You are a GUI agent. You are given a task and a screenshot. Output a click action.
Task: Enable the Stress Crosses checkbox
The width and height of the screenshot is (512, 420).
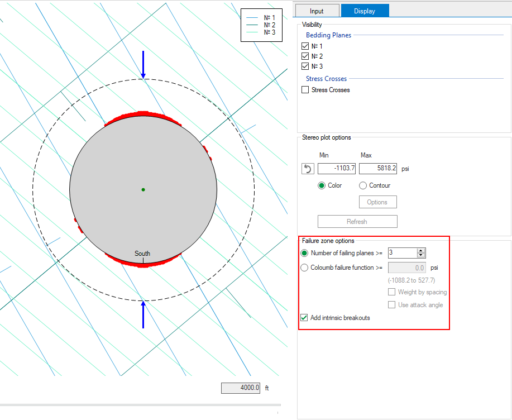pyautogui.click(x=305, y=90)
